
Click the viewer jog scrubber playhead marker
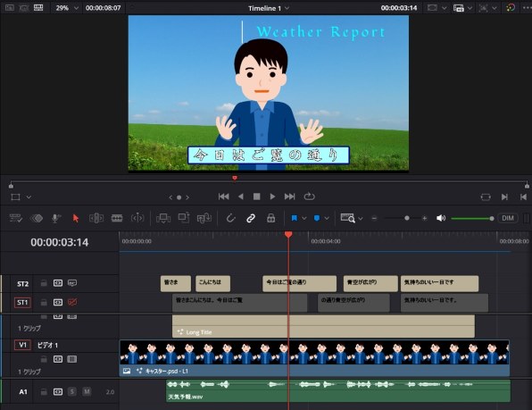click(x=235, y=178)
